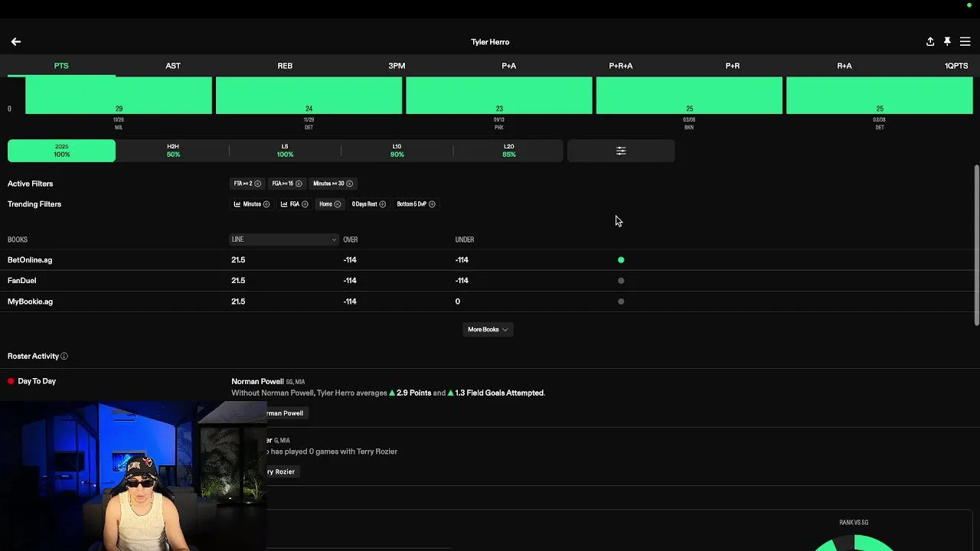Add the trending FGA filter
This screenshot has width=980, height=551.
click(x=305, y=204)
